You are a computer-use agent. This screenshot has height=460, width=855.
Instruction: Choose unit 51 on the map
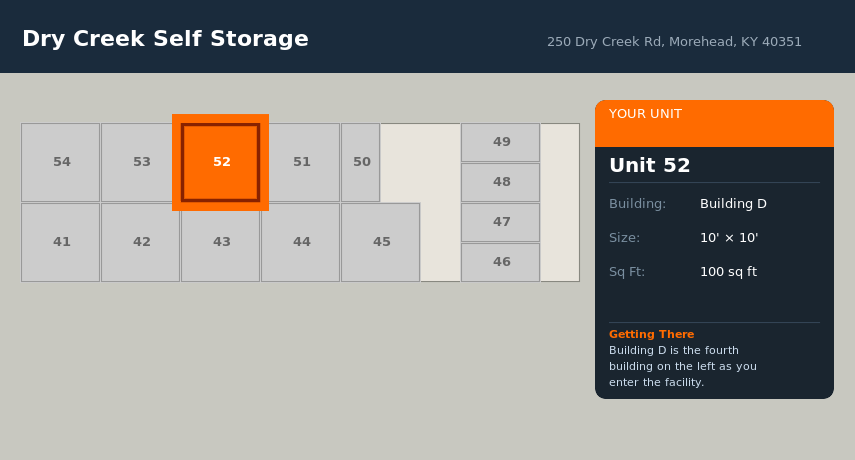point(301,162)
